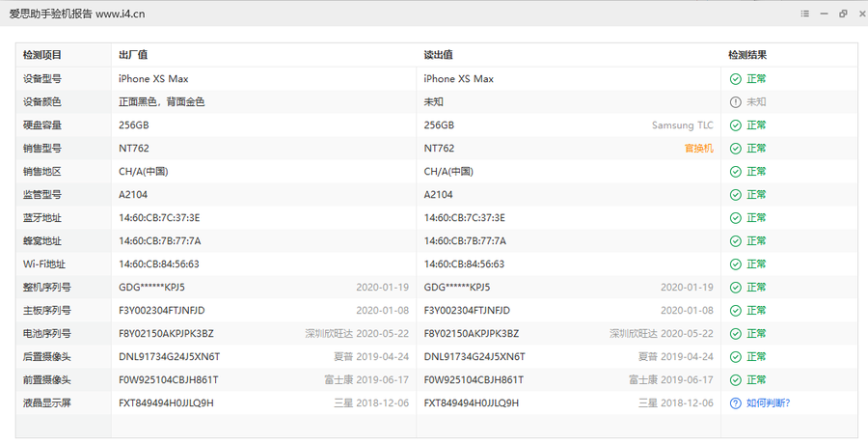Image resolution: width=868 pixels, height=444 pixels.
Task: Click read display maker 三星 2018-12-06
Action: 676,403
